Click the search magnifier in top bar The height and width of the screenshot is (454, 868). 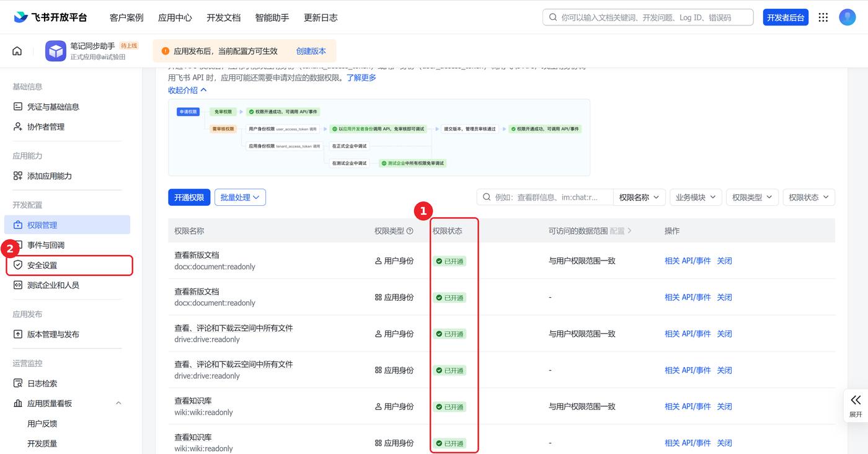552,17
